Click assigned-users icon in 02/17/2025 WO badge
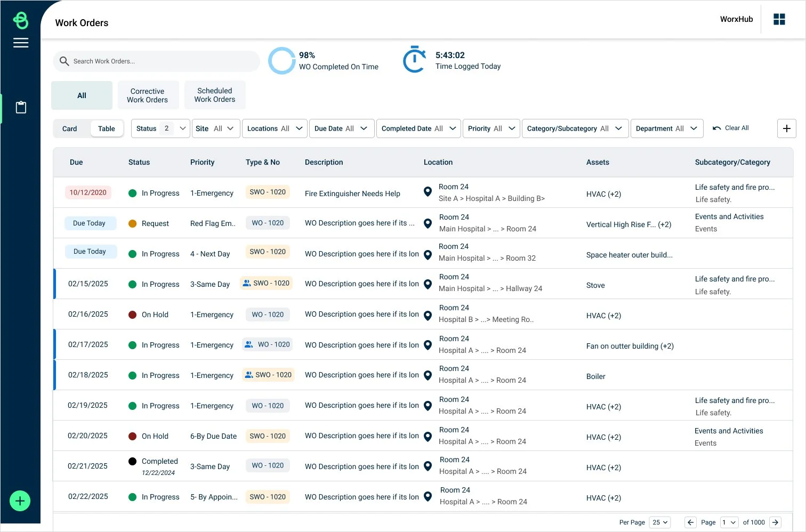The image size is (806, 532). (x=248, y=344)
